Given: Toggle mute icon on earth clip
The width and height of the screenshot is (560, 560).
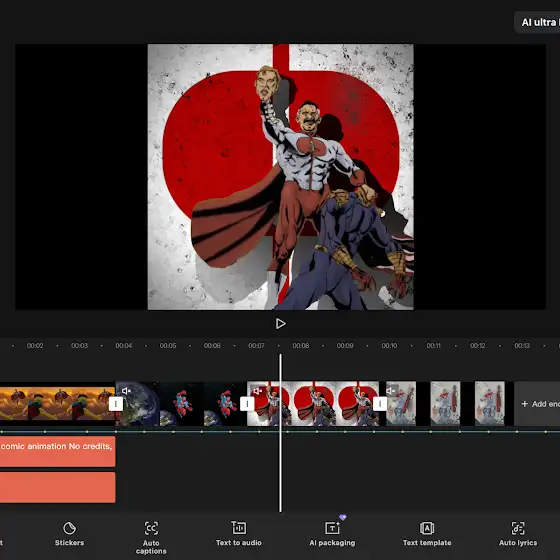Looking at the screenshot, I should tap(126, 391).
